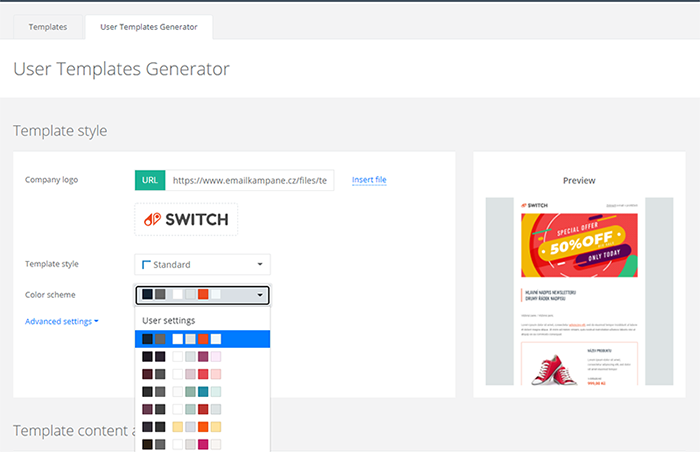700x452 pixels.
Task: Choose the purple accent color scheme
Action: coord(202,356)
